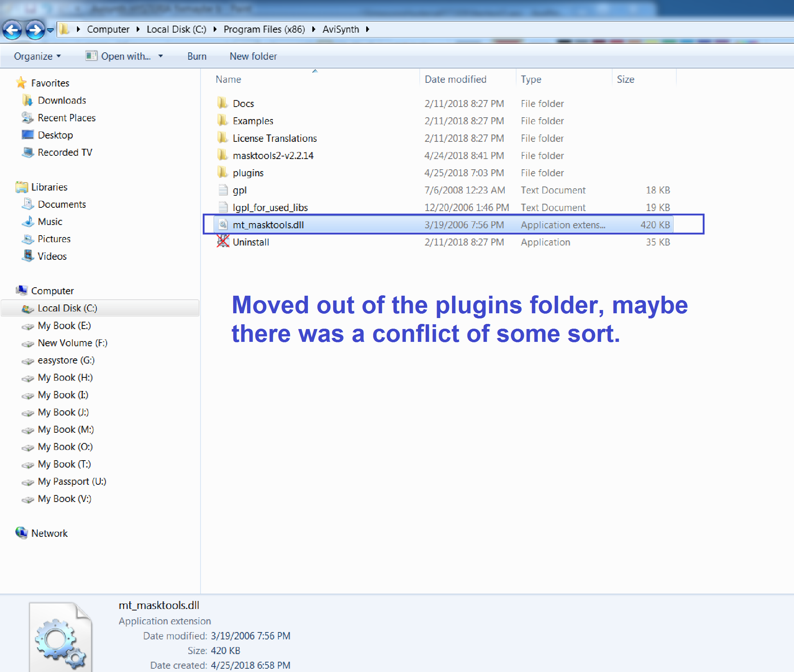The width and height of the screenshot is (794, 672).
Task: Click the mt_masktools.dll file icon
Action: point(223,225)
